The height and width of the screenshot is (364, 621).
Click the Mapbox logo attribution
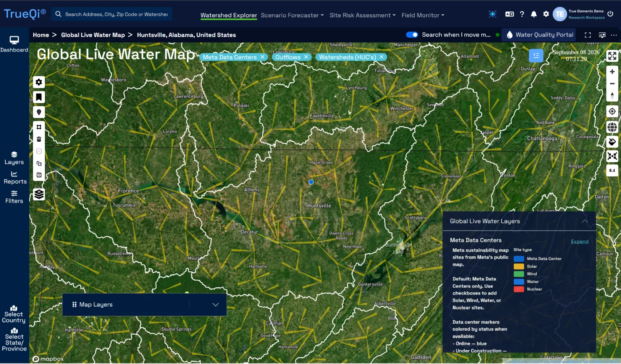coord(48,359)
